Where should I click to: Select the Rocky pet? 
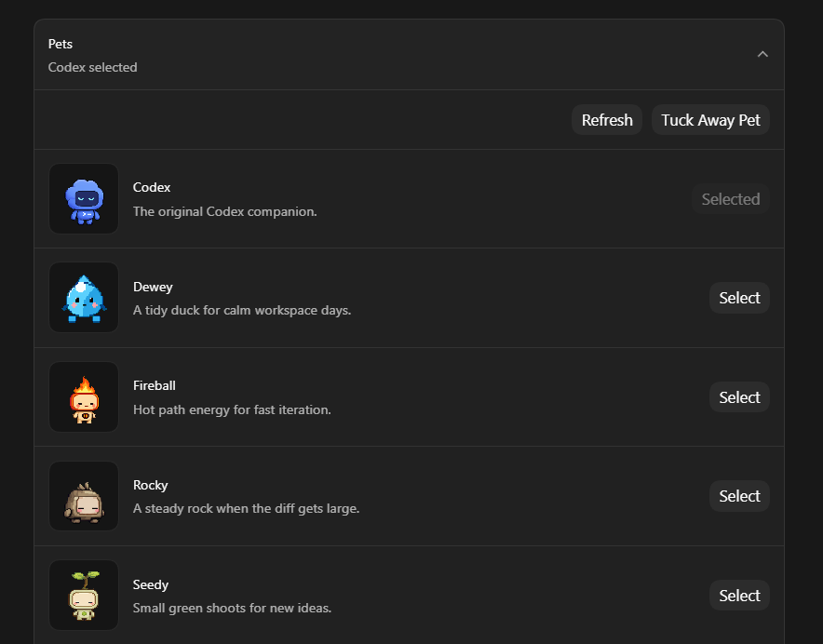[739, 496]
